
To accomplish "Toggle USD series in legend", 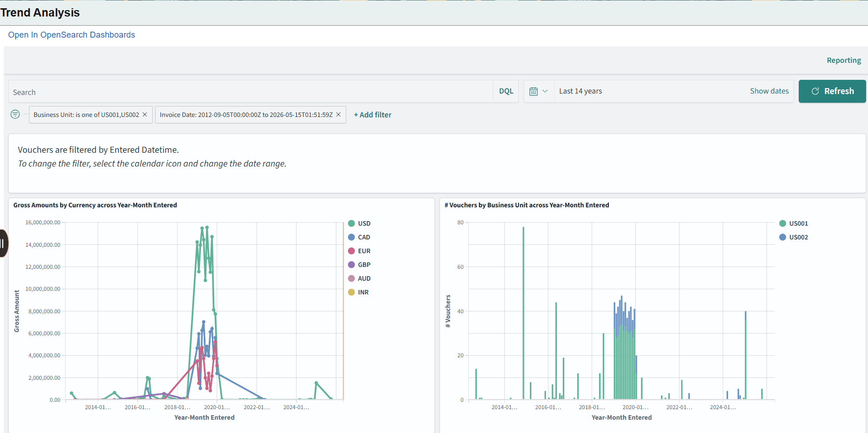I will pos(360,223).
